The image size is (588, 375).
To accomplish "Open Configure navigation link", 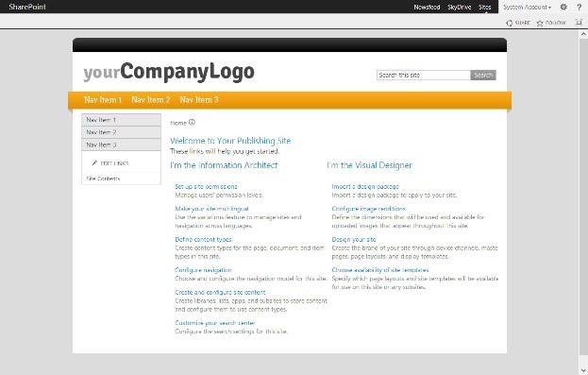I will [x=203, y=270].
